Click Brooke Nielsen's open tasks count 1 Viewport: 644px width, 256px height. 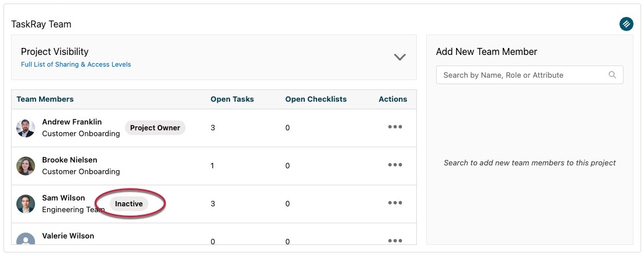point(213,165)
